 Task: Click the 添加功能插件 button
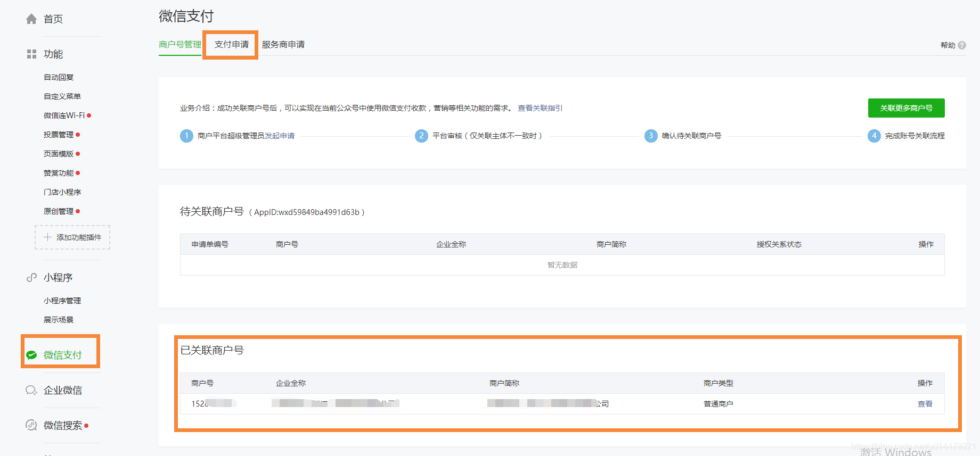tap(72, 237)
